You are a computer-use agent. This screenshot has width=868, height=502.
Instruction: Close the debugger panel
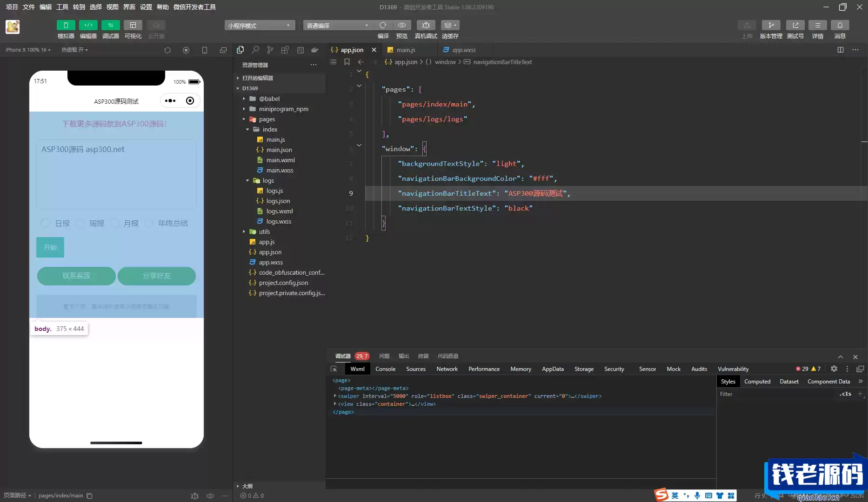coord(855,357)
